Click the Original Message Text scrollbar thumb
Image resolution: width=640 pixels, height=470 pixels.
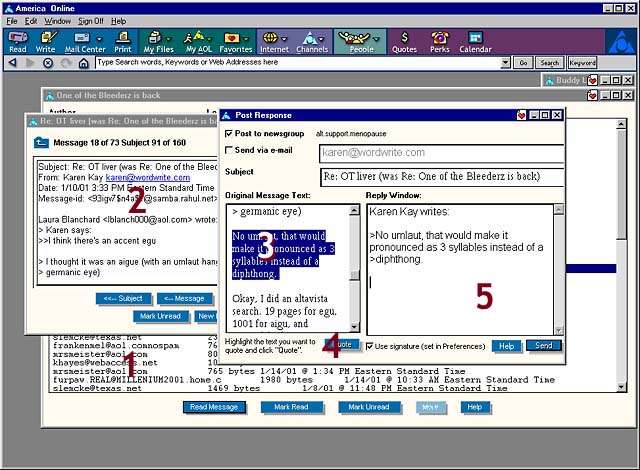pyautogui.click(x=354, y=275)
